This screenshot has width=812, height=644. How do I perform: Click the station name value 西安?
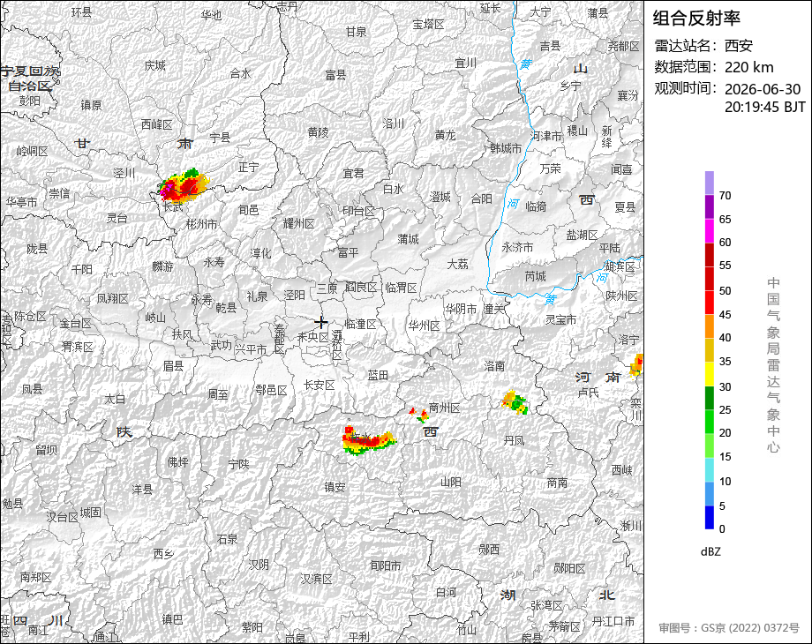[x=739, y=46]
